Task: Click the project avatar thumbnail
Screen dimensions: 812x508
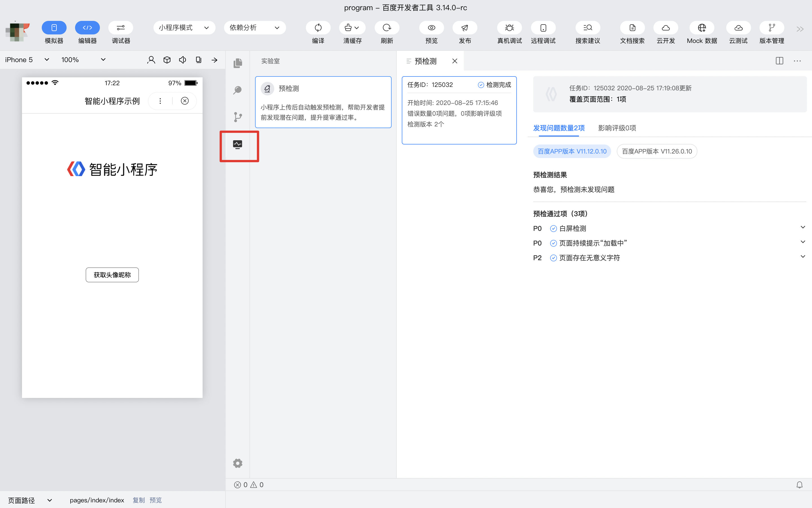Action: [x=17, y=32]
